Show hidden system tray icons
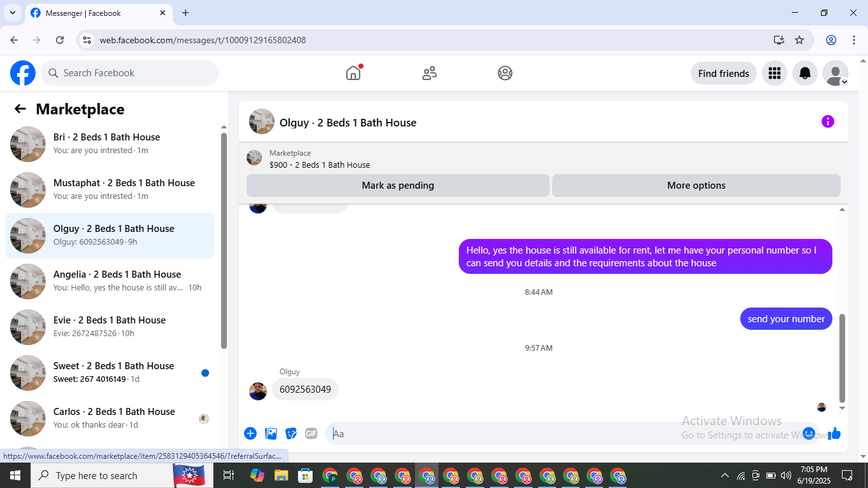The width and height of the screenshot is (868, 488). [725, 475]
